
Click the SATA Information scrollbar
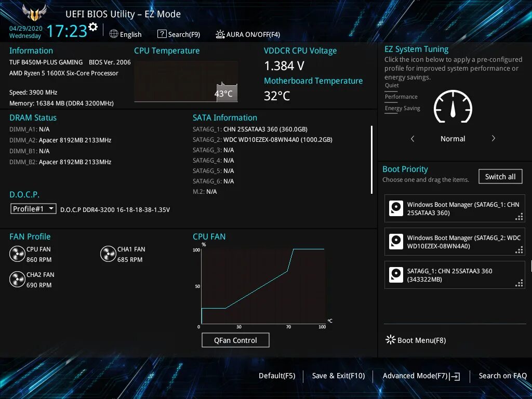click(x=372, y=160)
